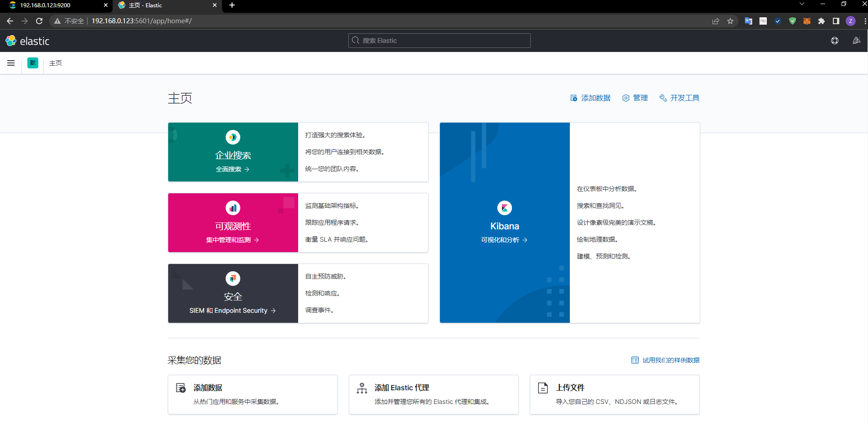Viewport: 868px width, 424px height.
Task: Click the share page icon in address bar
Action: (x=716, y=21)
